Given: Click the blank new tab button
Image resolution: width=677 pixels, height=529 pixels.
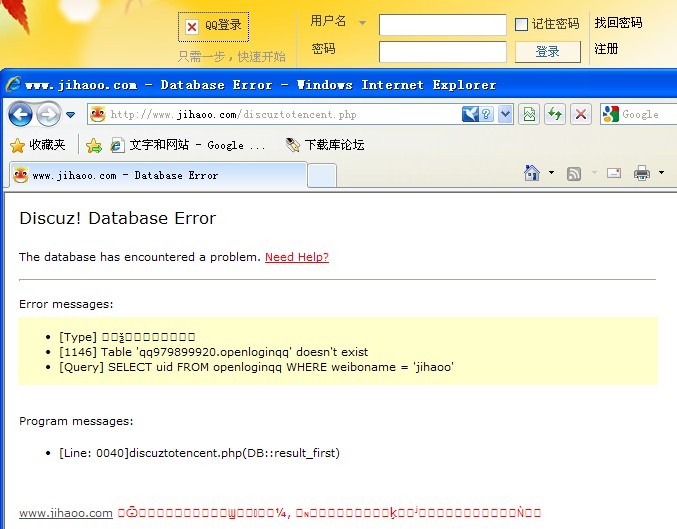Looking at the screenshot, I should coord(322,175).
